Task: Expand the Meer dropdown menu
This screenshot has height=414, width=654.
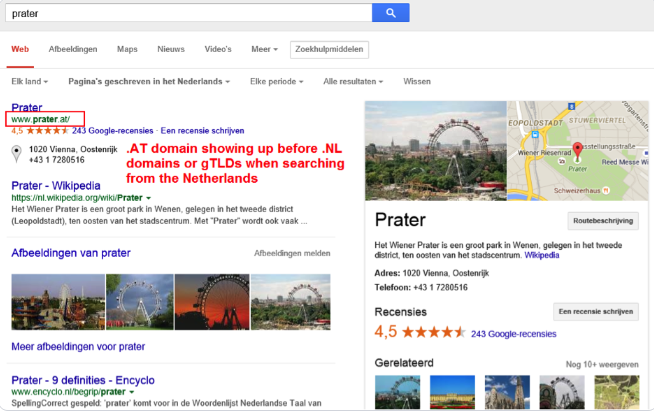Action: pos(264,49)
